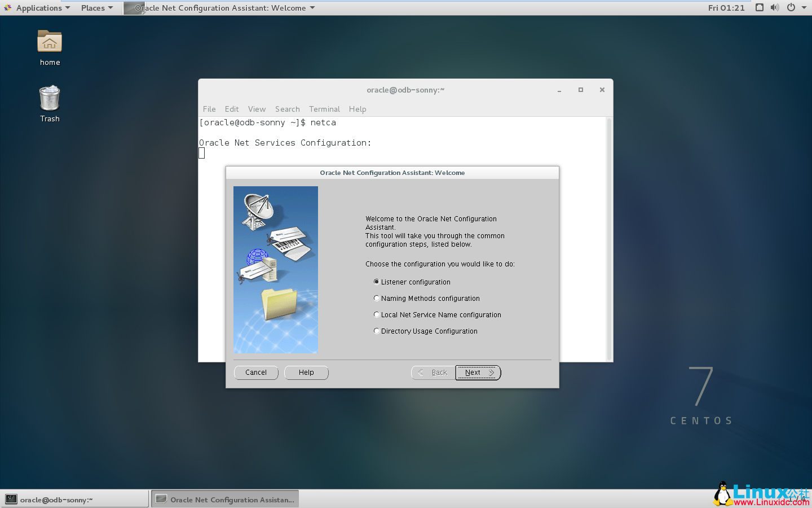812x508 pixels.
Task: Expand the system menu arrow beside power icon
Action: tap(804, 8)
